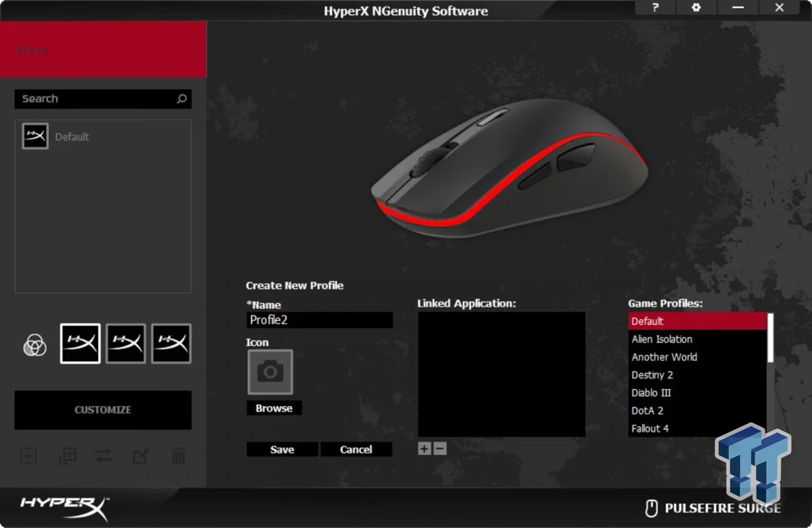
Task: Select Fallout 4 game profile
Action: [x=698, y=429]
